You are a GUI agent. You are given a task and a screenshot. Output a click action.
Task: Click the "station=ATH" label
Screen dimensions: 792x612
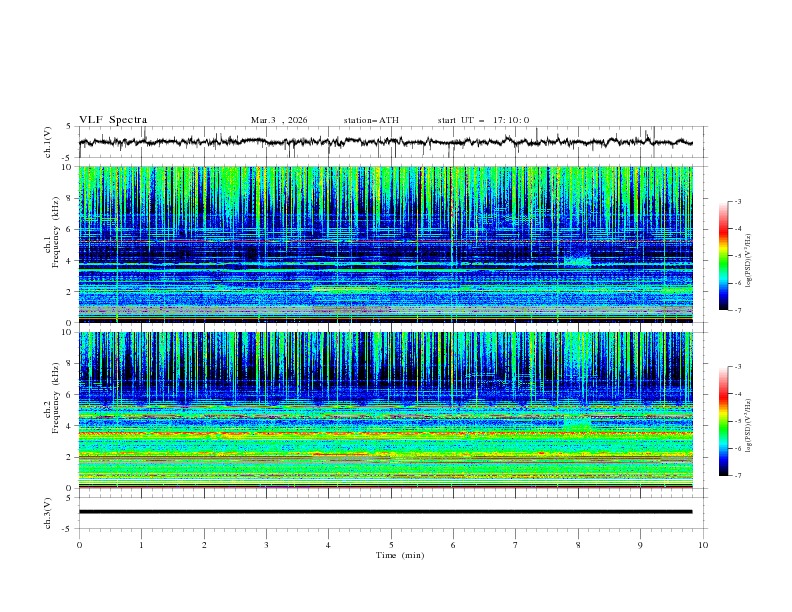click(371, 120)
